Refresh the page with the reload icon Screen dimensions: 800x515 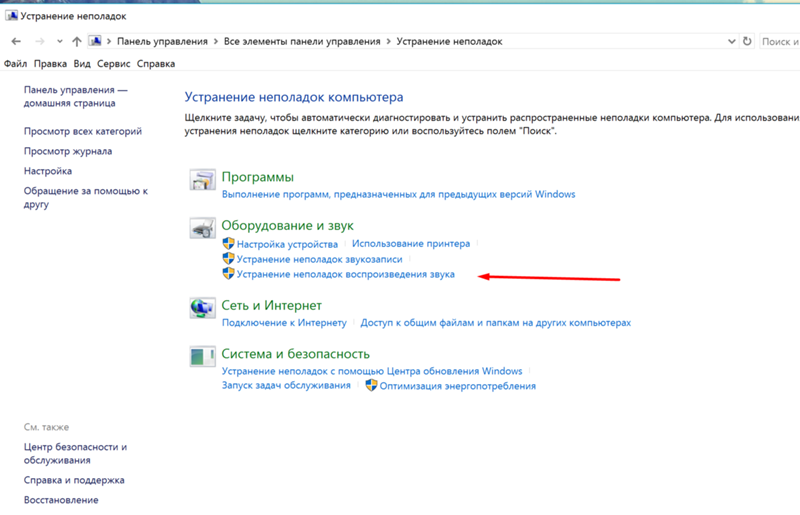tap(747, 41)
